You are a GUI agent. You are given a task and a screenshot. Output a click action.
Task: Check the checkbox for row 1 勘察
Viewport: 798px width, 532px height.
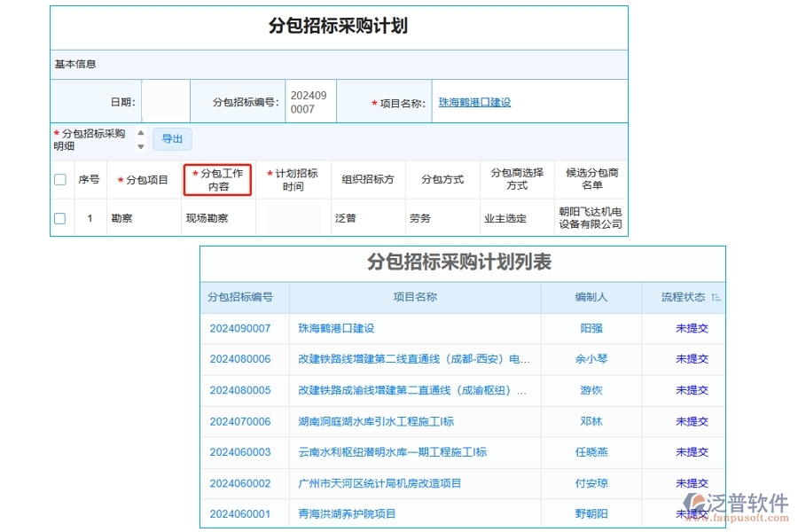click(59, 217)
